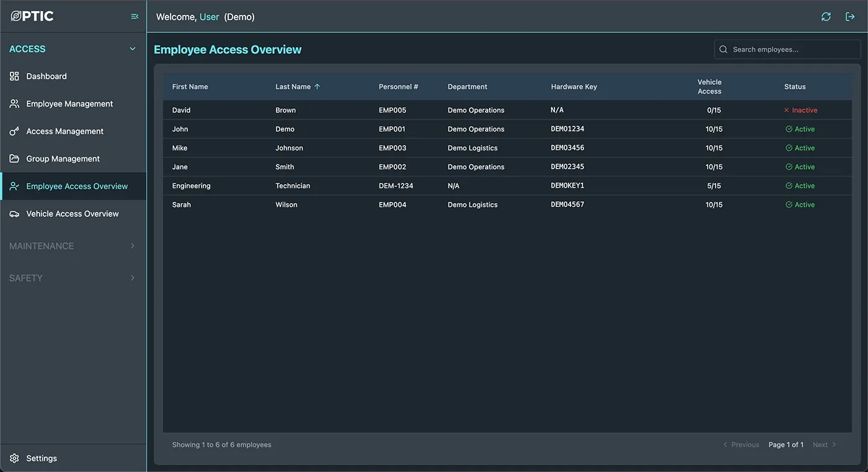Viewport: 868px width, 472px height.
Task: Open Settings from the sidebar
Action: tap(73, 458)
